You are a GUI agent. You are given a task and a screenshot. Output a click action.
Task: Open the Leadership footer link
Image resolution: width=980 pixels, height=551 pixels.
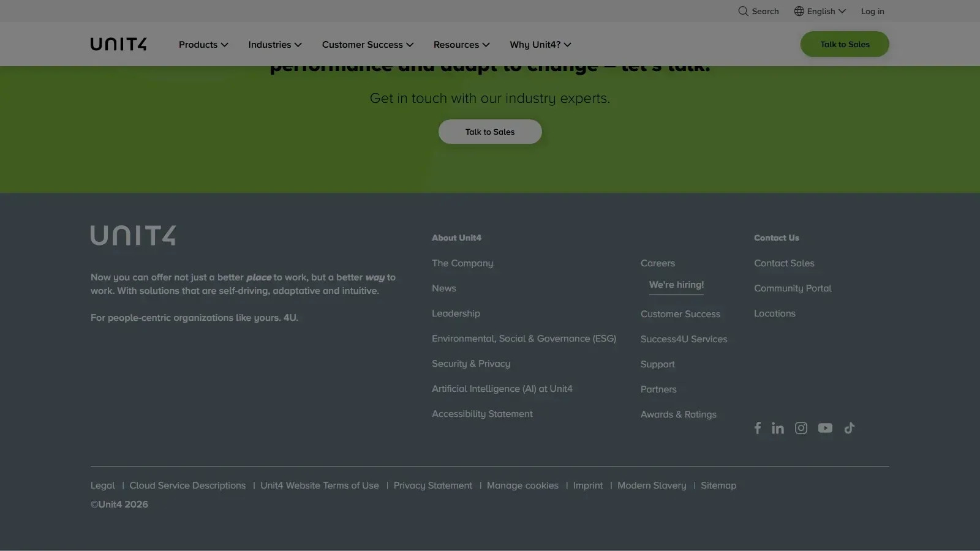pos(456,313)
